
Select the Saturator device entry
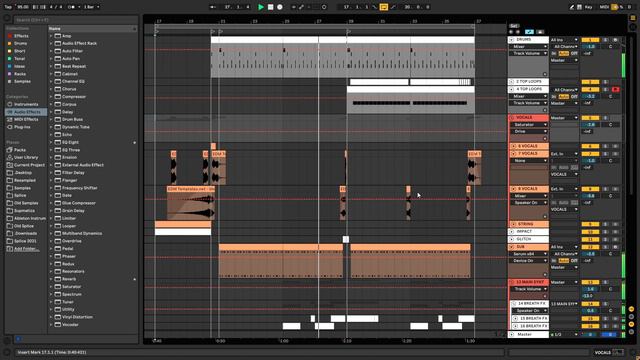[x=71, y=287]
